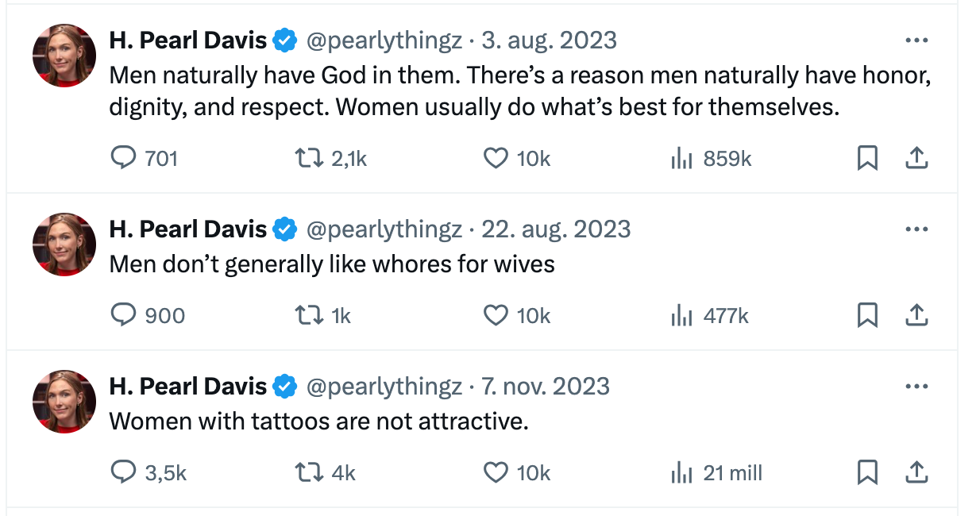Open more options on August 22 tweet
980x516 pixels.
click(916, 229)
